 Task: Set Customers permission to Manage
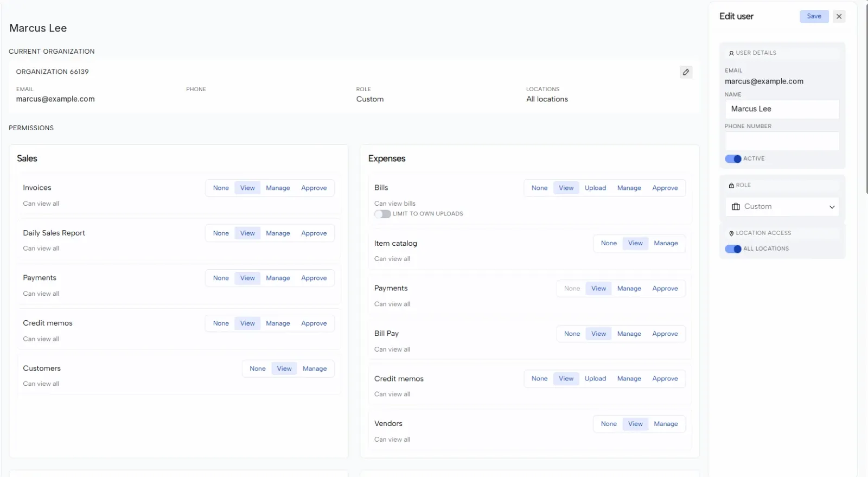(315, 369)
